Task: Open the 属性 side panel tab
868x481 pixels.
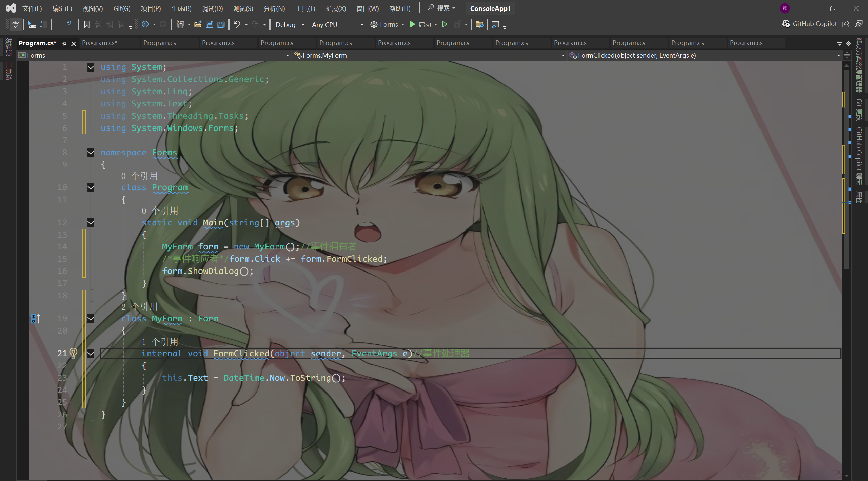Action: [859, 197]
